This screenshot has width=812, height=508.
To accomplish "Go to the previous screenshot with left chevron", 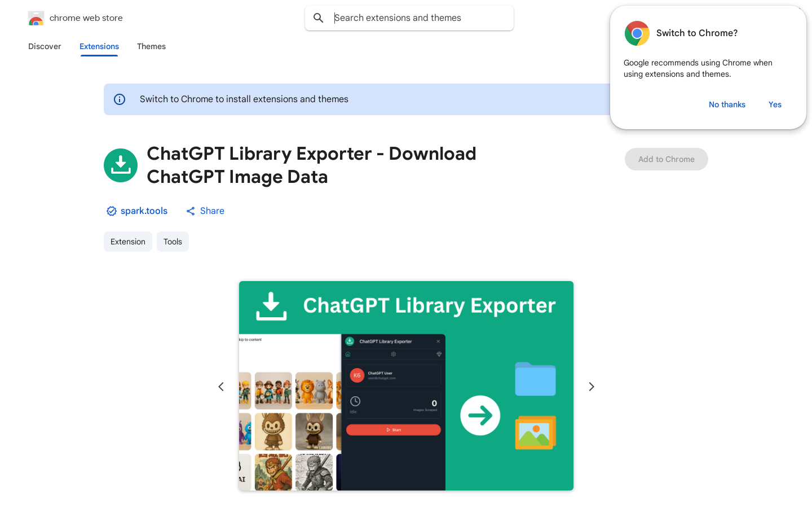I will click(x=221, y=387).
